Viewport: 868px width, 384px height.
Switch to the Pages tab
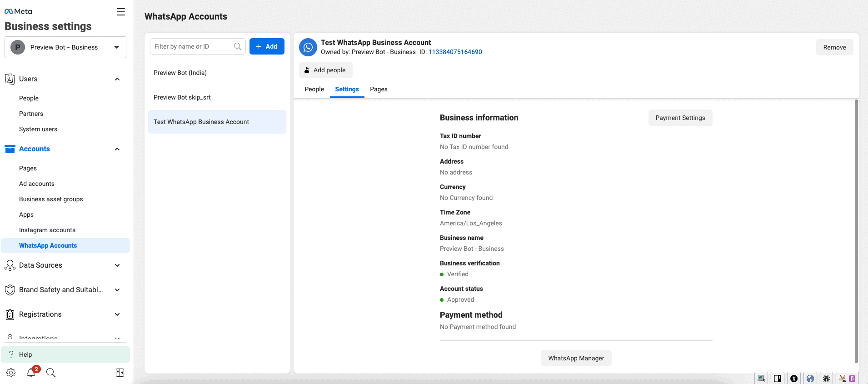[379, 89]
